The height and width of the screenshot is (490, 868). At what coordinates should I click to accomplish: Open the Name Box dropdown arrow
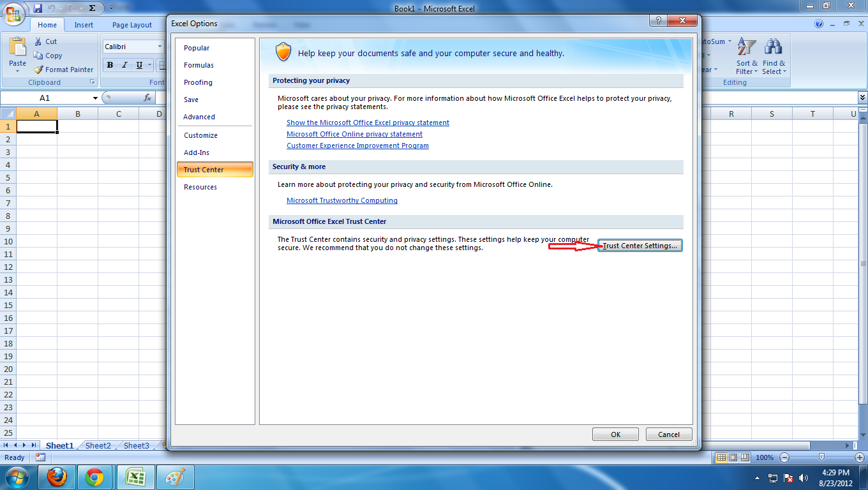pos(95,98)
